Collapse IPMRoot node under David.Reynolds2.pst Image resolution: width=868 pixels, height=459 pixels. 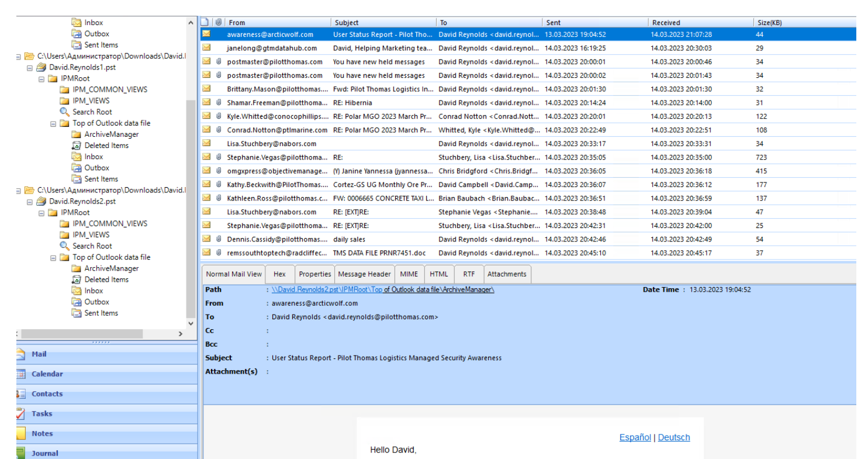42,212
